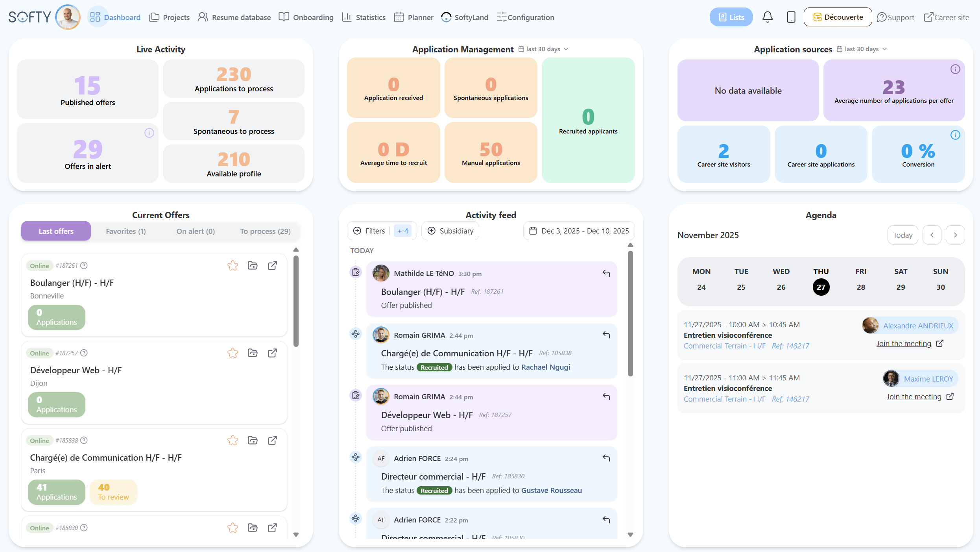
Task: Open Développeur Web offer in external link
Action: 272,353
